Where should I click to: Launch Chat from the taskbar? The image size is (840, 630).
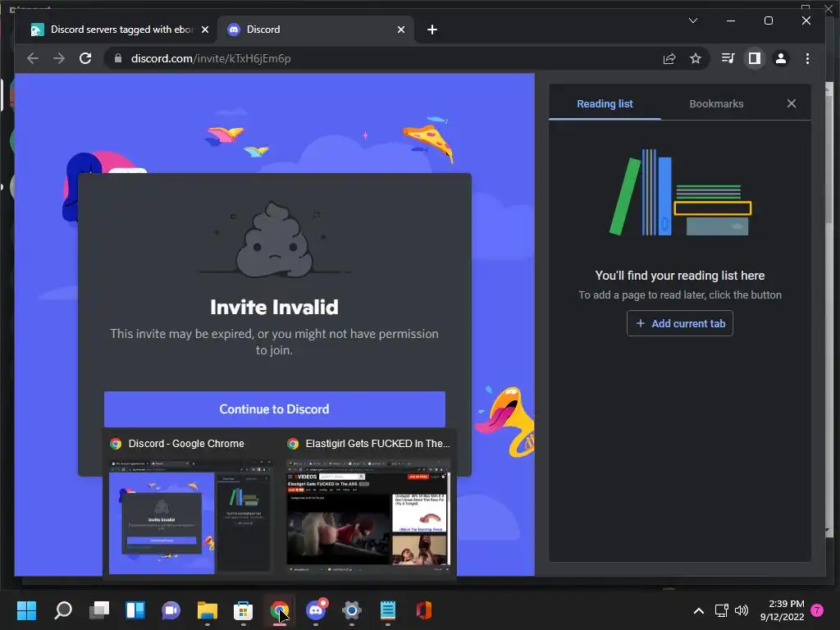171,610
